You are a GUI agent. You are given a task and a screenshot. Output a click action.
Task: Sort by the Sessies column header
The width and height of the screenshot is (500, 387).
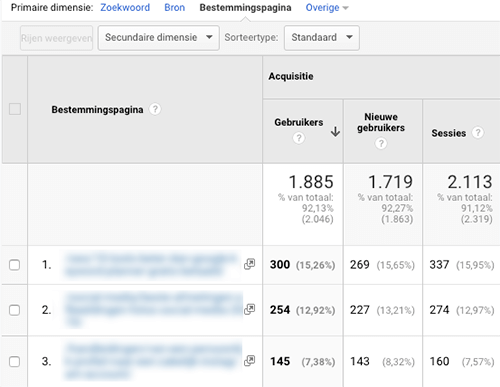[448, 133]
